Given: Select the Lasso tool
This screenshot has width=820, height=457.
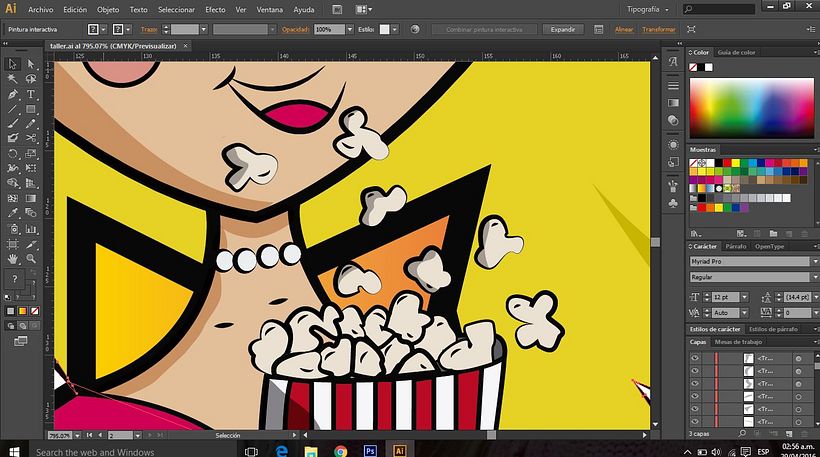Looking at the screenshot, I should [31, 79].
